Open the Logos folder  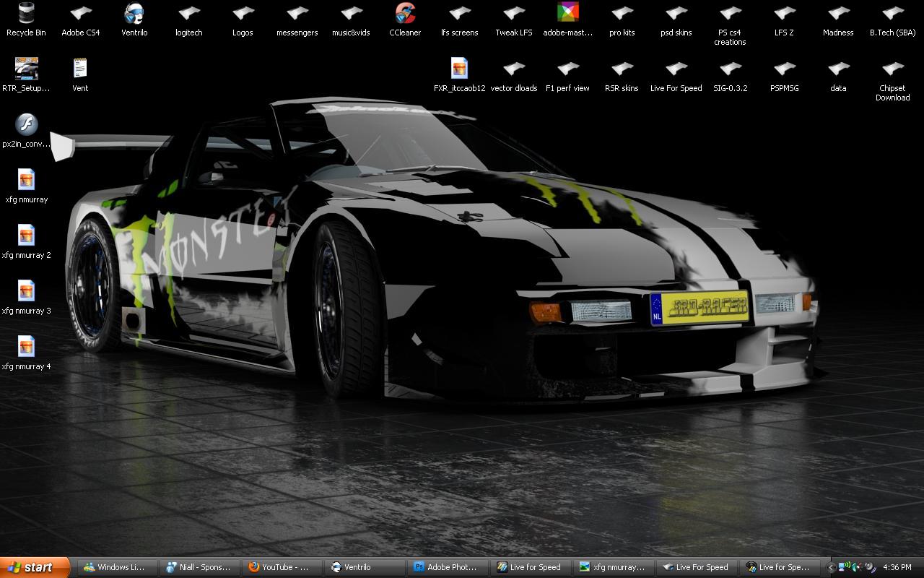(243, 20)
